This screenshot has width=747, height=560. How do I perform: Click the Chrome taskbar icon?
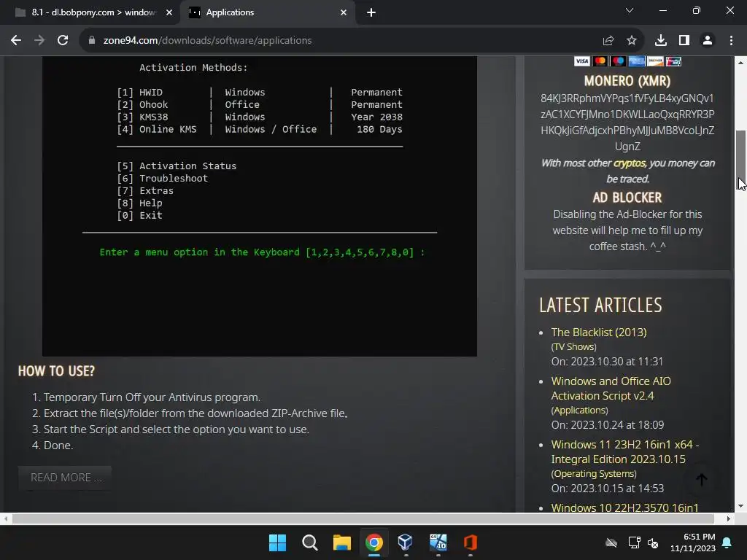pyautogui.click(x=374, y=542)
